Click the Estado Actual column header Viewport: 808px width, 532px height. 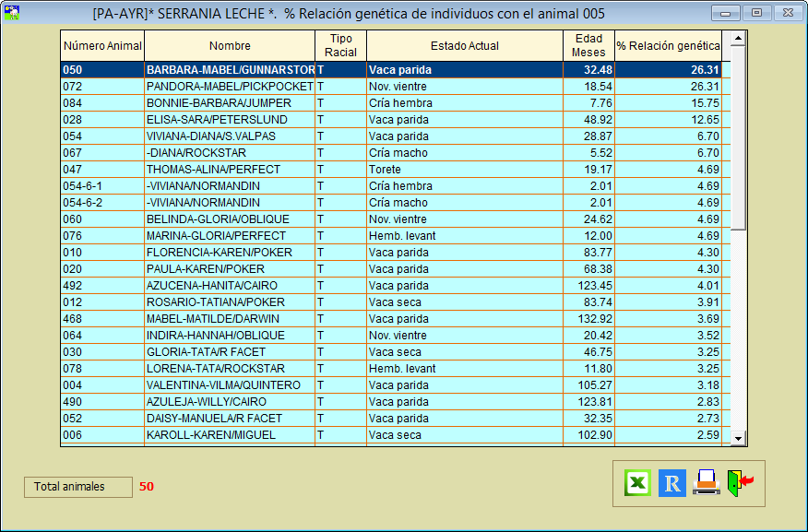(464, 45)
